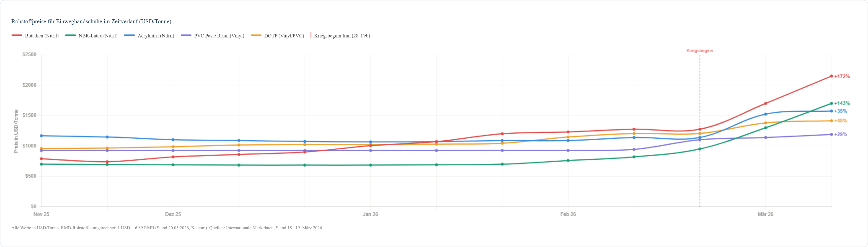Image resolution: width=868 pixels, height=247 pixels.
Task: Click Acrylnitril data point at Nov 25
Action: point(41,136)
